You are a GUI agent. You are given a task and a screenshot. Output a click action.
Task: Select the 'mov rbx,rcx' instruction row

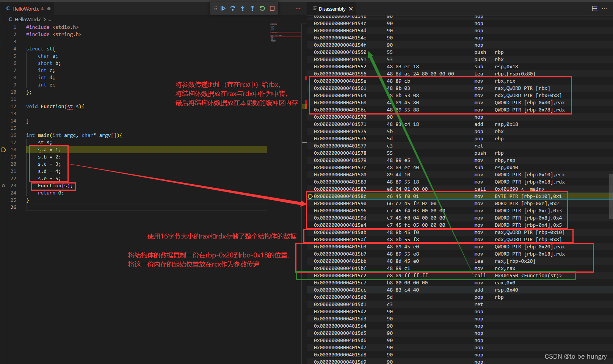pyautogui.click(x=459, y=81)
